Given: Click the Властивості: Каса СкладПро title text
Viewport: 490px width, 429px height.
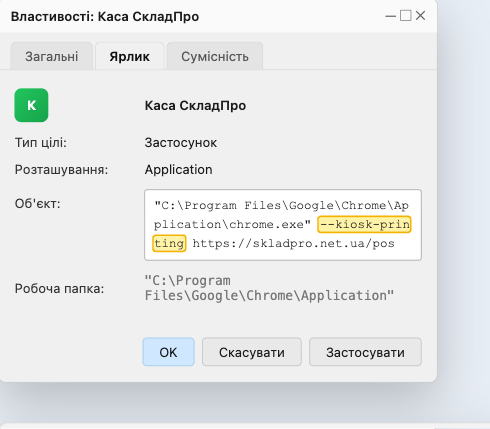Looking at the screenshot, I should coord(105,16).
